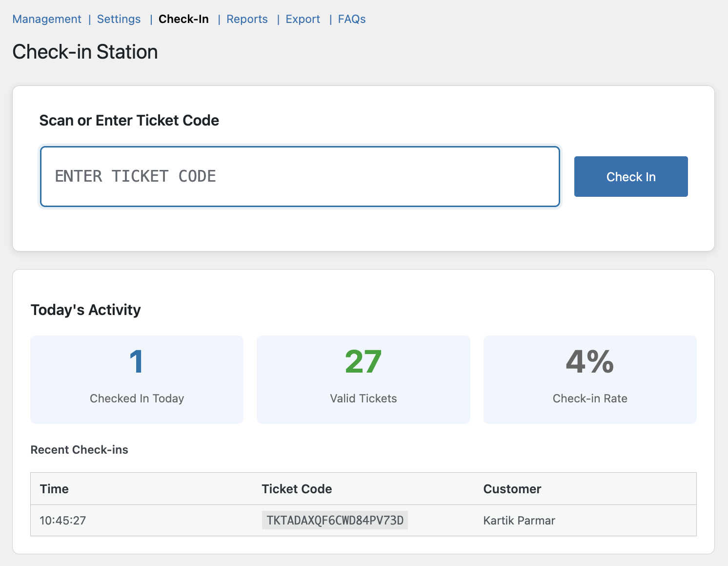Click the Valid Tickets stat card

(364, 379)
